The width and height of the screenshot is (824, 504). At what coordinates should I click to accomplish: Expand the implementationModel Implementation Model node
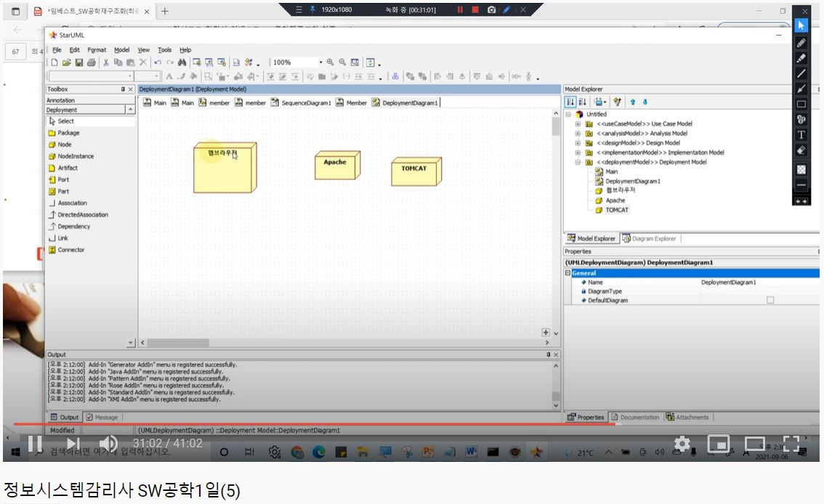point(578,153)
